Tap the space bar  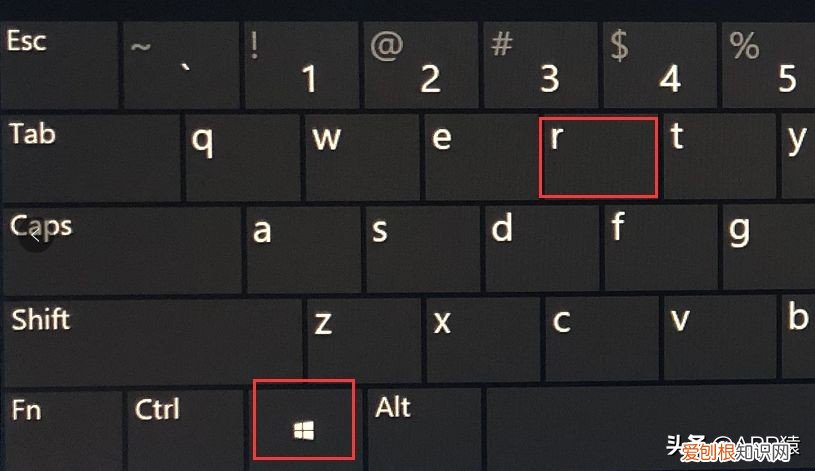point(650,427)
